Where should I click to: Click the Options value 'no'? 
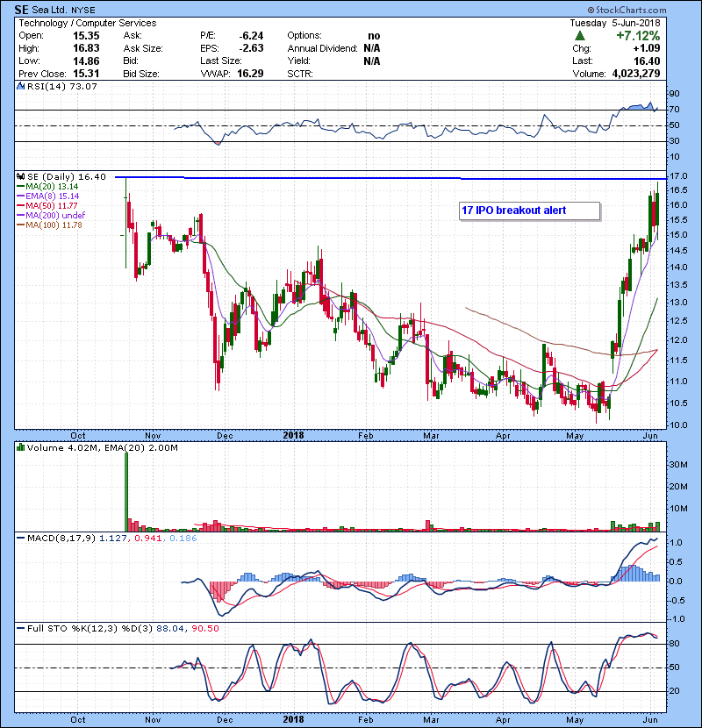pos(374,36)
